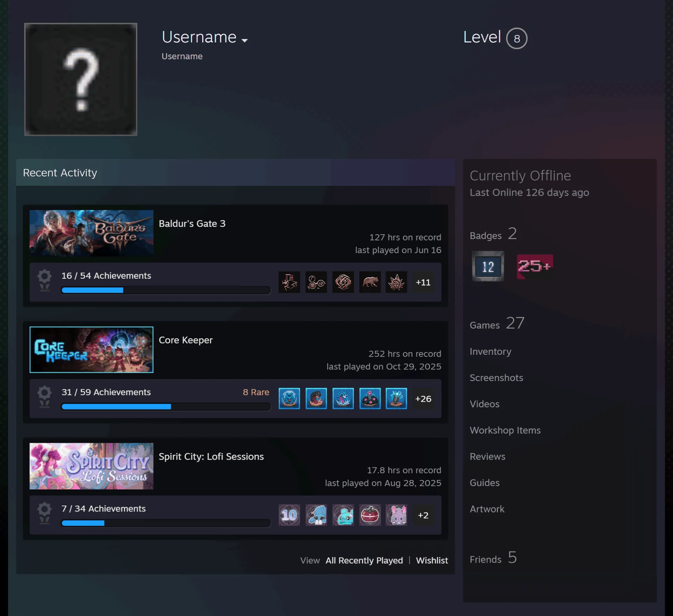
Task: Click the level 8 circle badge
Action: point(517,38)
